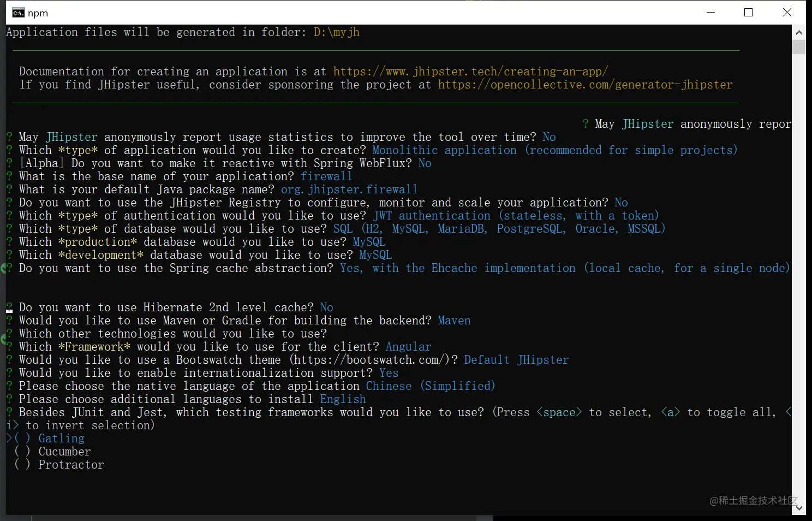Image resolution: width=812 pixels, height=521 pixels.
Task: Click the development database answer 'MySQL'
Action: 375,255
